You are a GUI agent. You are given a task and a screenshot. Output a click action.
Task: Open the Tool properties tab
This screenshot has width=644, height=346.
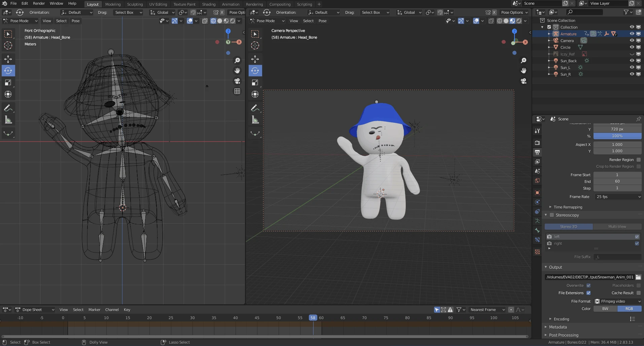[x=537, y=131]
